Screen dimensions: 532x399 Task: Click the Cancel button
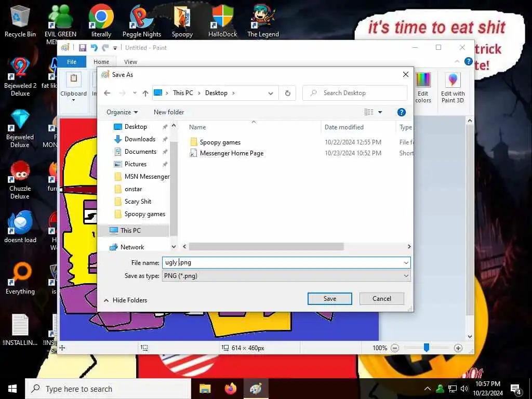point(382,299)
